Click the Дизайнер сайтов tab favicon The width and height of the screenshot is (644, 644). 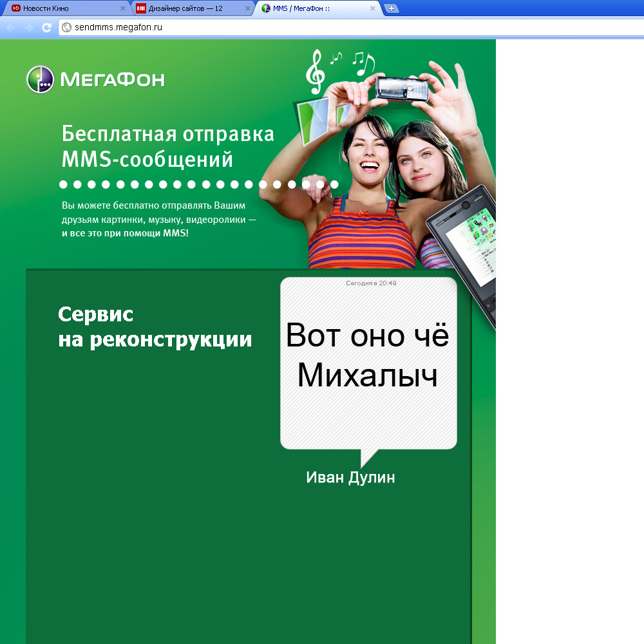coord(140,8)
